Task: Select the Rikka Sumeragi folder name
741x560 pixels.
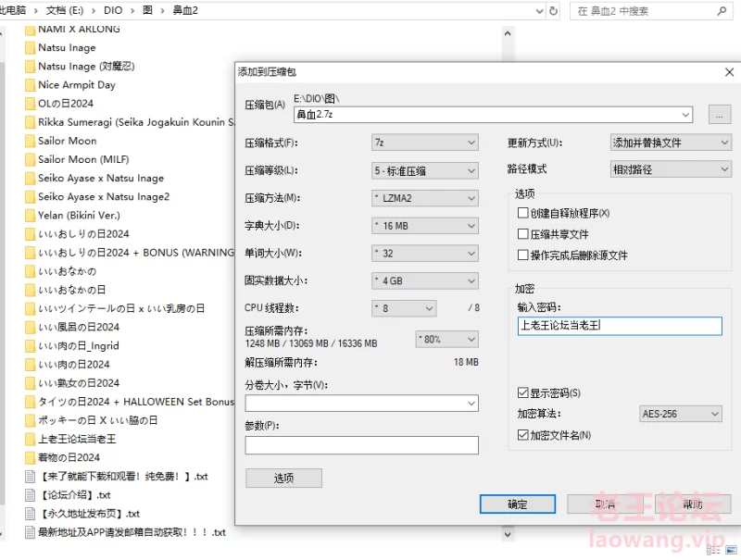Action: [136, 122]
